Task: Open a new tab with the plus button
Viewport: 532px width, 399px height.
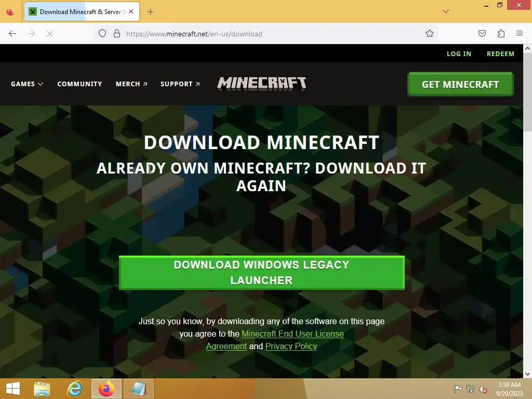Action: click(x=150, y=12)
